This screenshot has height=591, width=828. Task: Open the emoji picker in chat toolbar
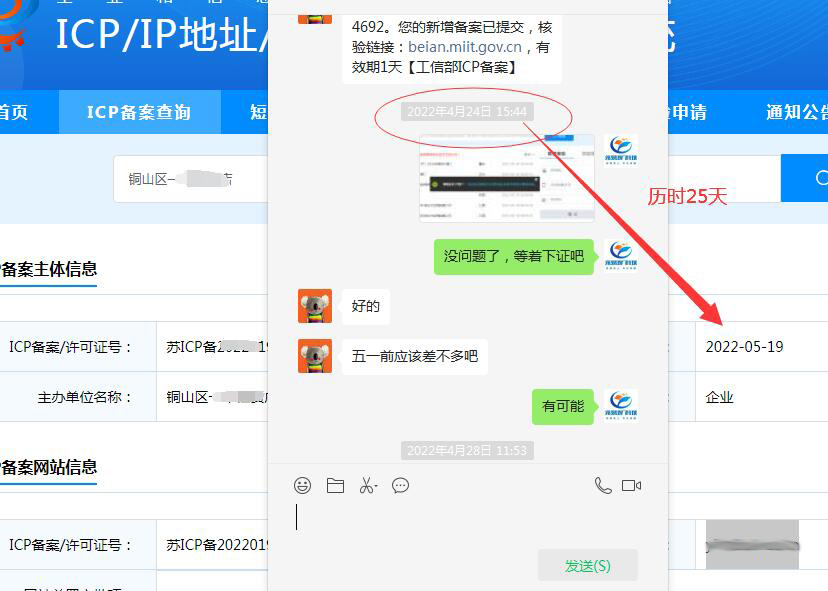point(302,486)
